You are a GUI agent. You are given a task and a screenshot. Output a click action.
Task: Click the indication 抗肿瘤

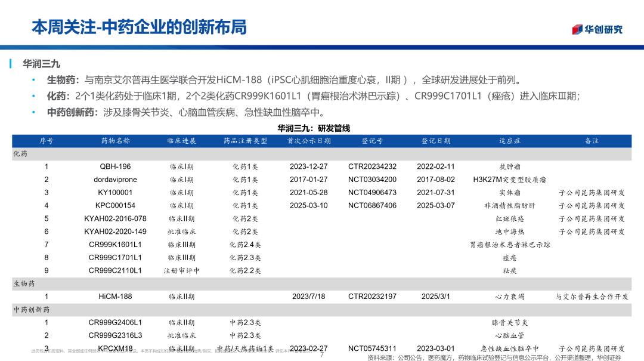(x=510, y=166)
